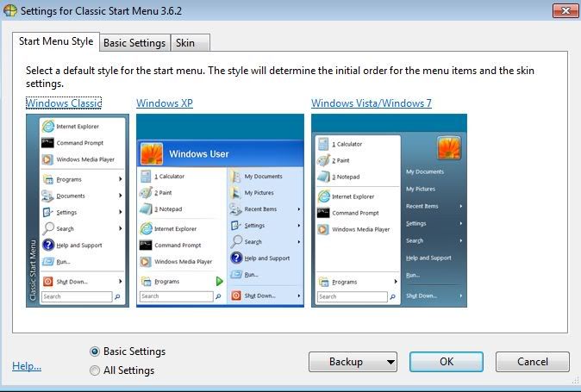
Task: Click Recent Items arrow in XP preview
Action: coord(298,209)
